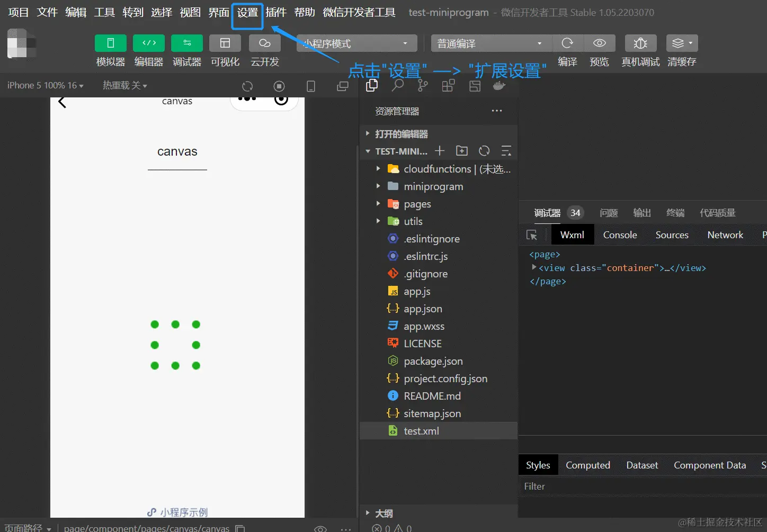
Task: Go back using simulator back arrow
Action: pos(63,102)
